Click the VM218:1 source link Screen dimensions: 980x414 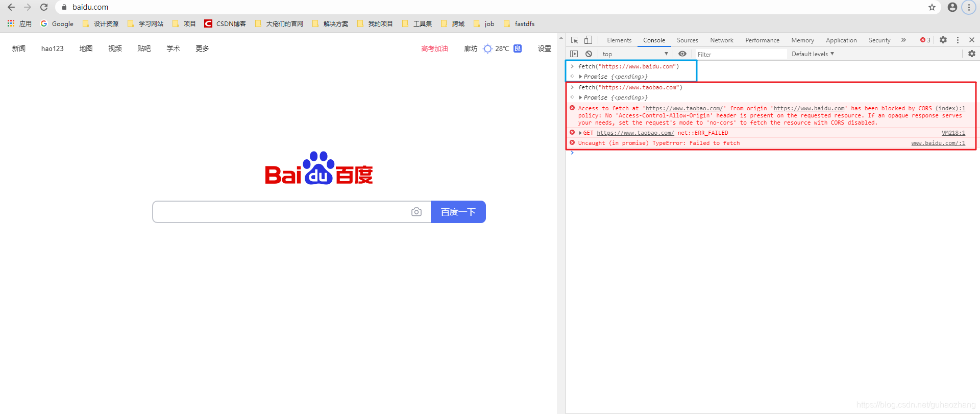coord(953,133)
